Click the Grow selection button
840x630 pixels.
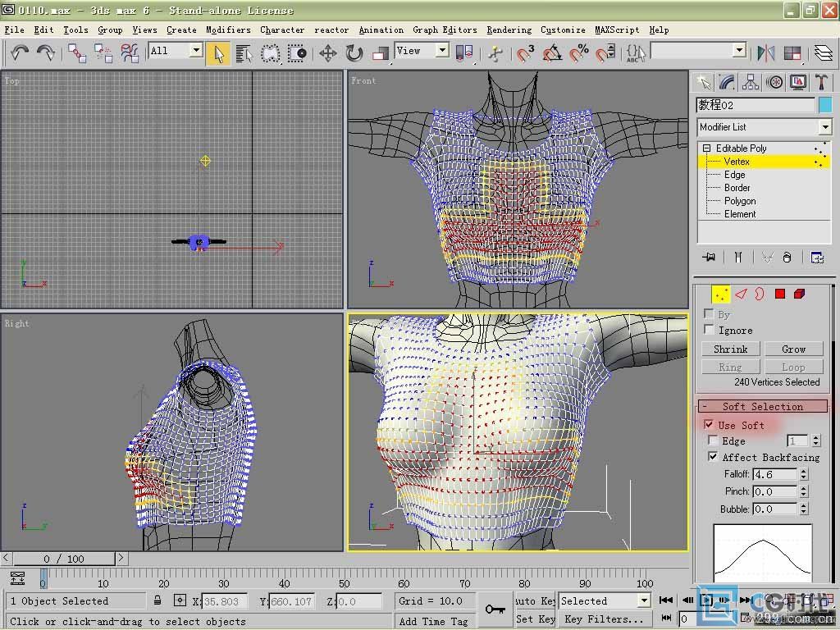(793, 349)
